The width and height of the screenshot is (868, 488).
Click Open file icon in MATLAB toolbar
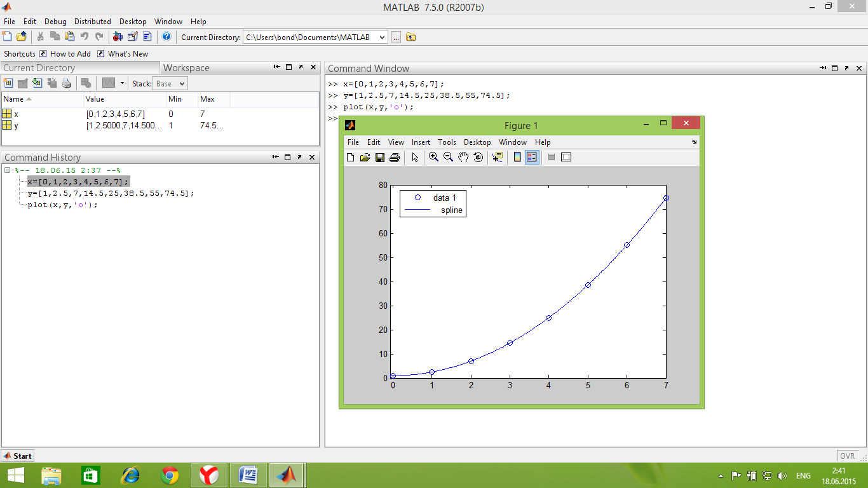[22, 37]
